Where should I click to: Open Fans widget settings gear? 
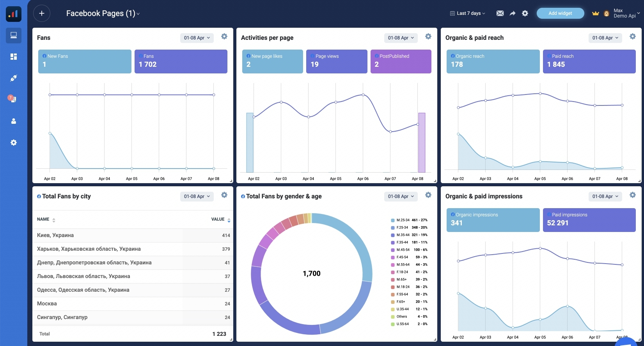(224, 36)
